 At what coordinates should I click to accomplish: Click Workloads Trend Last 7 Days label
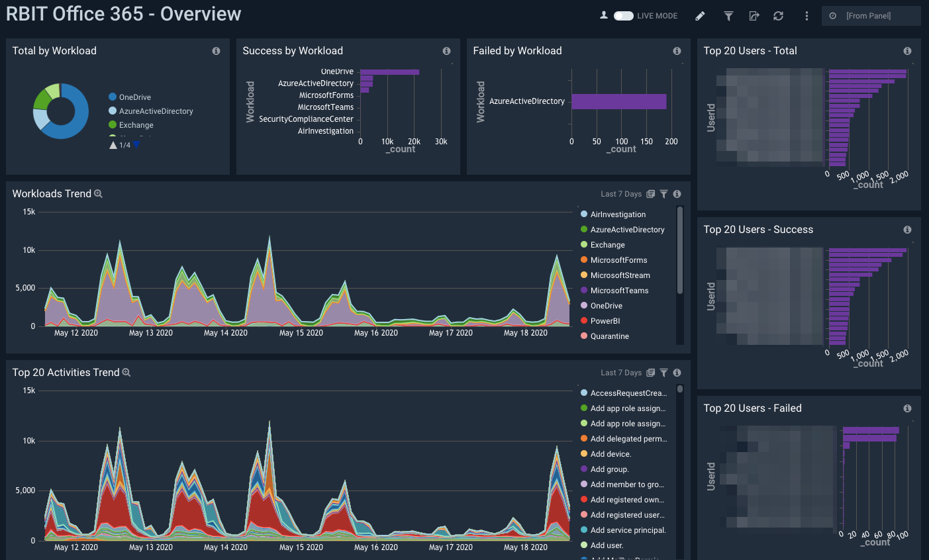coord(621,194)
